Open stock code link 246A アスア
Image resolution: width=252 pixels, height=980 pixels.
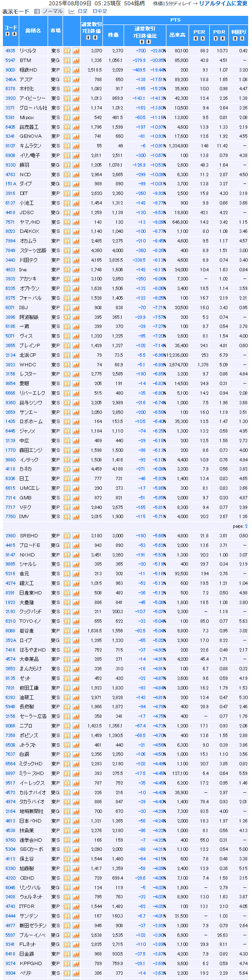point(11,80)
